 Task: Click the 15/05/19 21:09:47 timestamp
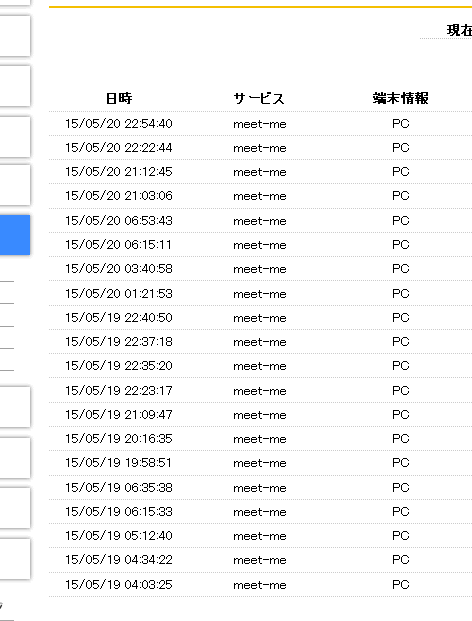point(119,415)
